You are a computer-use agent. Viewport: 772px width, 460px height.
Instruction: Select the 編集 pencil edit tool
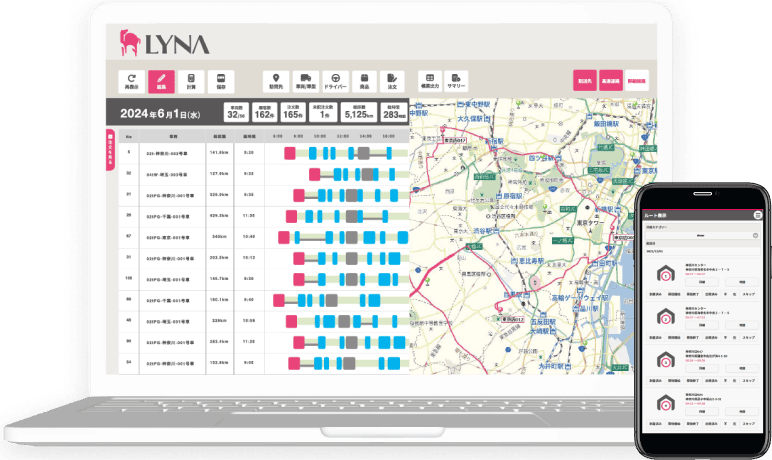tap(161, 81)
